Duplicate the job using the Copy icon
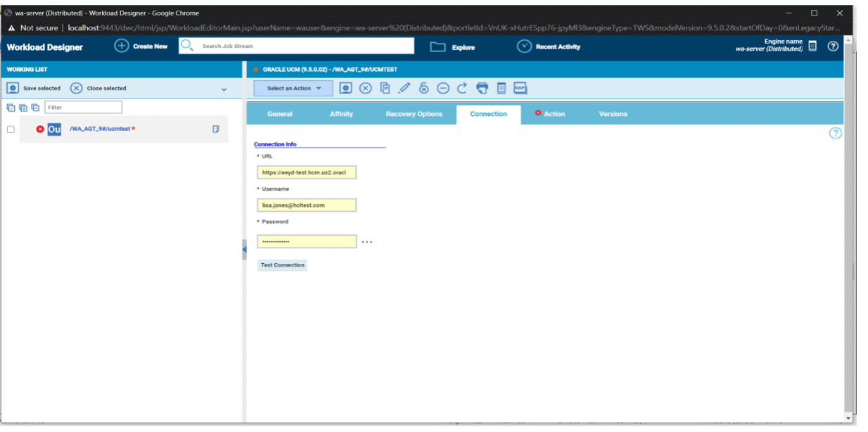This screenshot has width=868, height=432. point(385,88)
